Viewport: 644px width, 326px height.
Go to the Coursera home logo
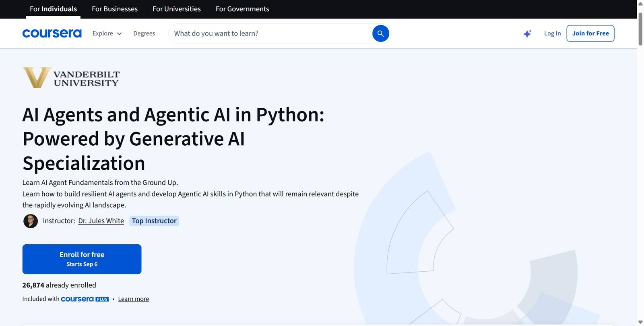click(52, 33)
